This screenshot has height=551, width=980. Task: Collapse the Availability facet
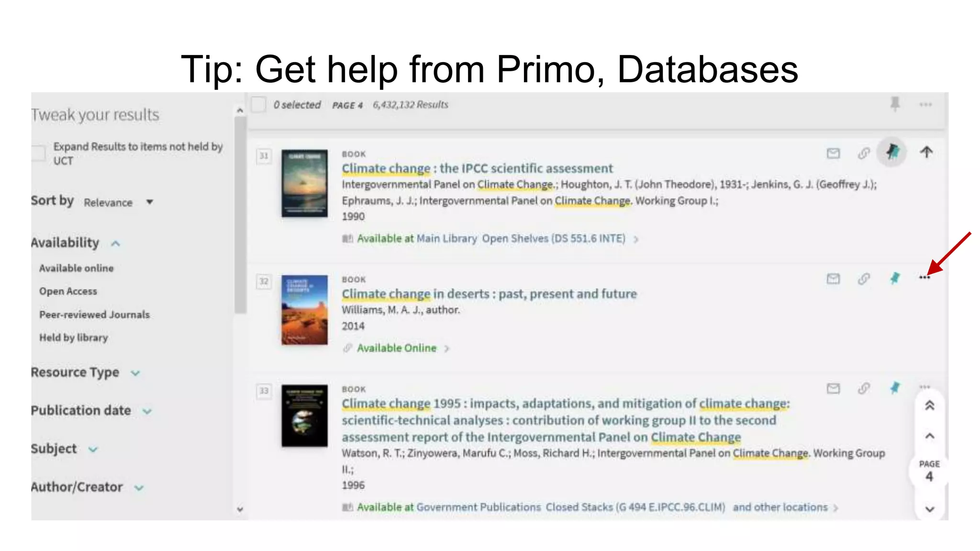pos(115,244)
